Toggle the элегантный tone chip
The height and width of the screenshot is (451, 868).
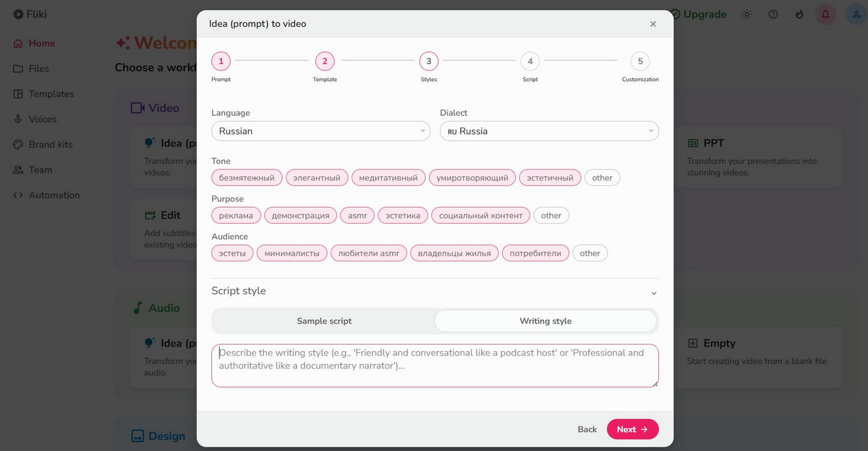pyautogui.click(x=317, y=177)
